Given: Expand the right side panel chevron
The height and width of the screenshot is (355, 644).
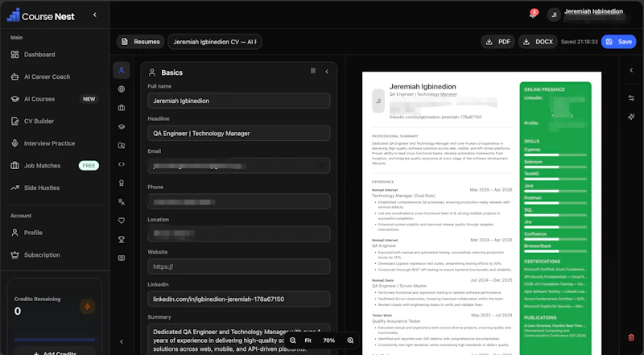Looking at the screenshot, I should 631,70.
